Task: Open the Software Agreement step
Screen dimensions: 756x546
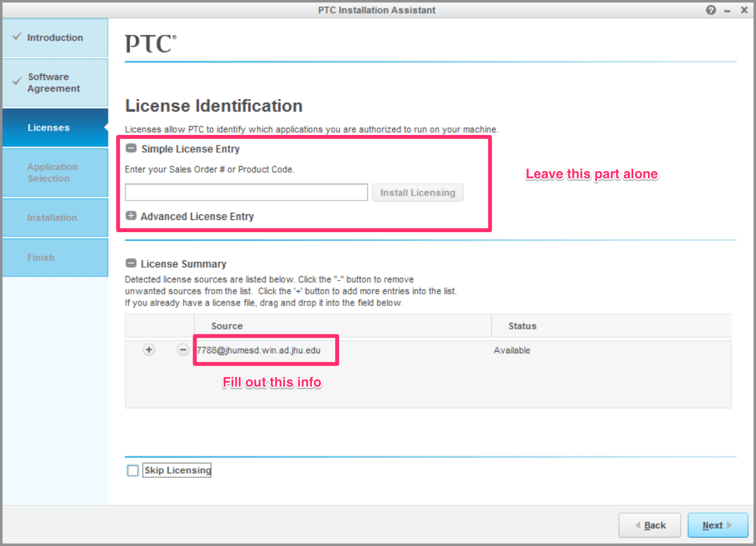Action: pyautogui.click(x=55, y=83)
